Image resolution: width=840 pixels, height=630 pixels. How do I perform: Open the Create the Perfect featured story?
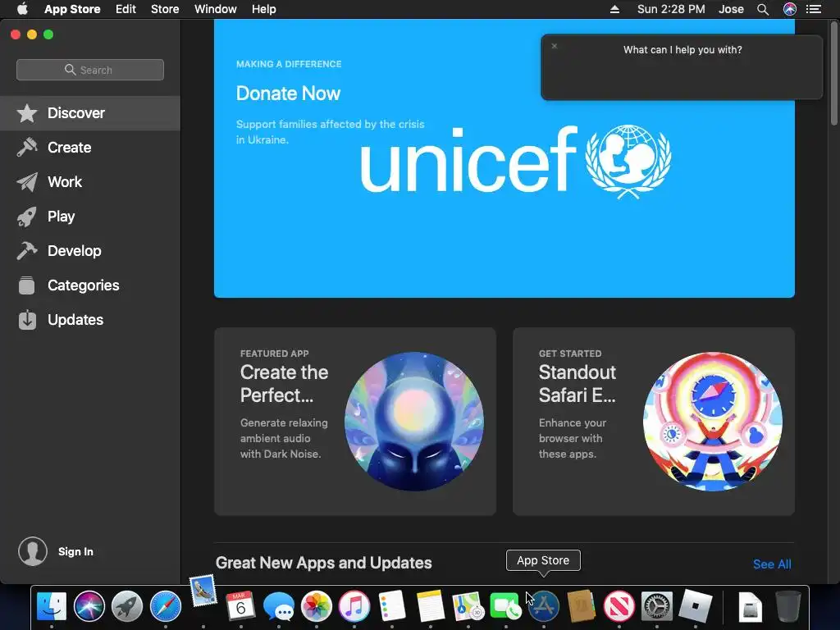click(355, 422)
